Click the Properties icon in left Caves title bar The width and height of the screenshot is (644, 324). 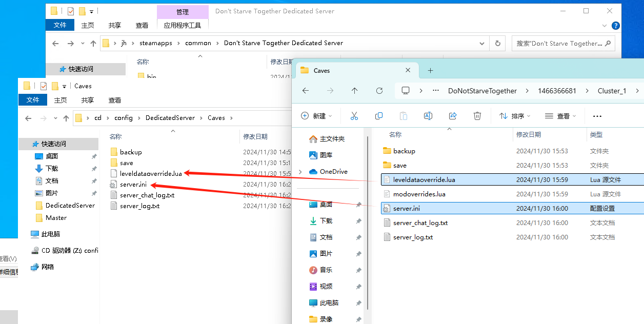44,86
